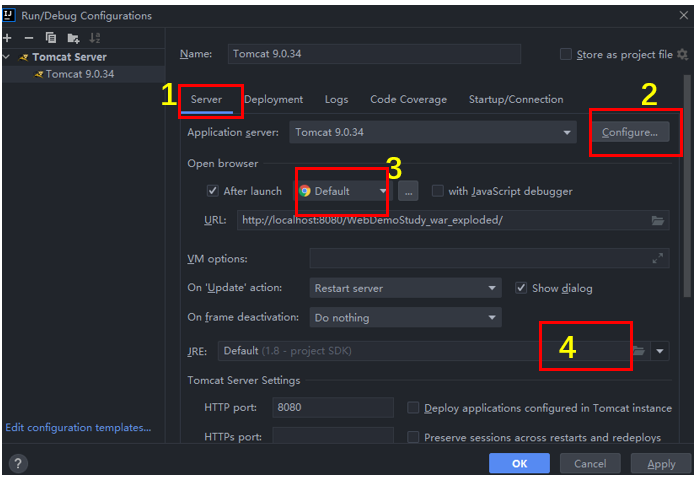694x480 pixels.
Task: Click the OK button
Action: [x=520, y=464]
